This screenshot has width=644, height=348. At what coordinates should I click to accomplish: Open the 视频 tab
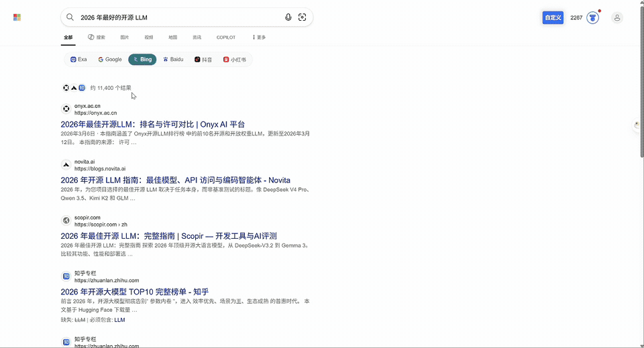coord(149,38)
